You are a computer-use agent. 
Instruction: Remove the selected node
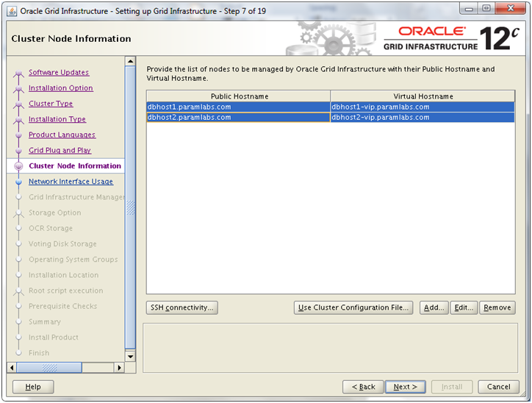pos(497,307)
